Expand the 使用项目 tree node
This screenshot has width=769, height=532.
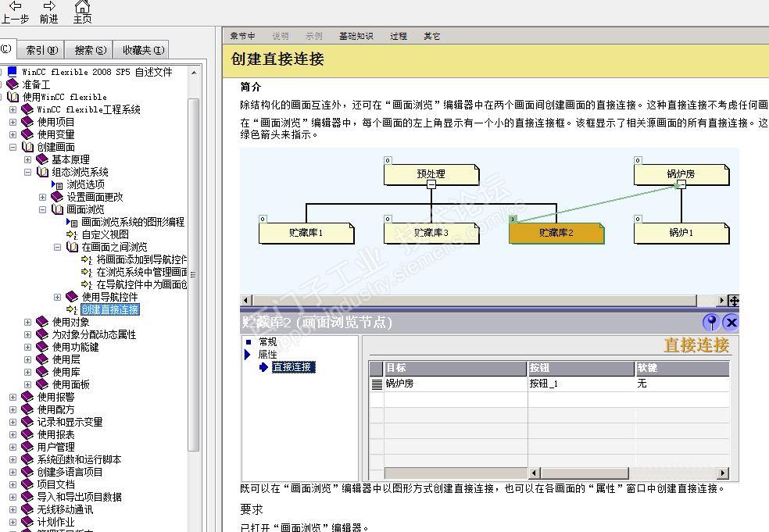click(x=13, y=122)
